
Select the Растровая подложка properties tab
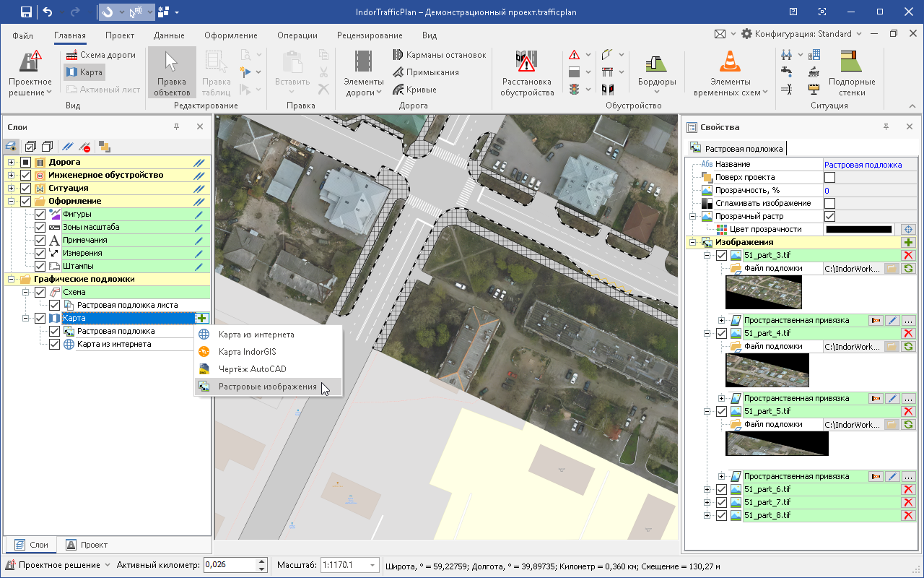pos(737,149)
